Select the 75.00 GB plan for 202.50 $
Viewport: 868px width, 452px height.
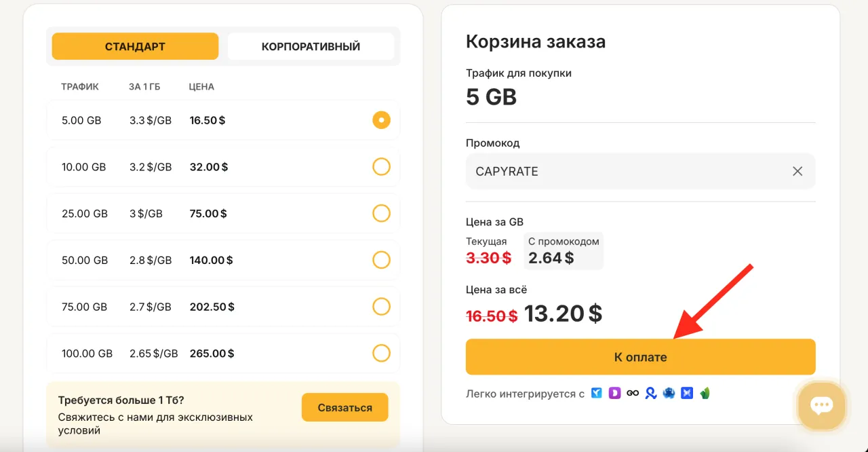tap(381, 307)
